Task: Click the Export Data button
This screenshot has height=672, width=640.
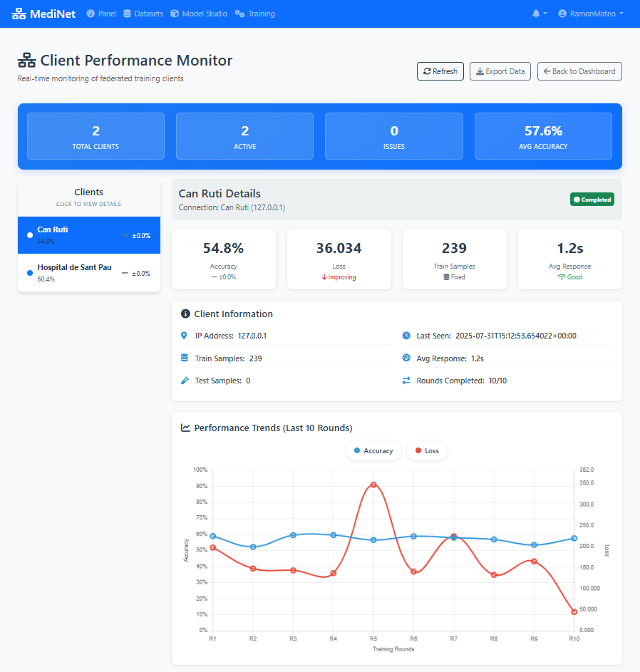Action: point(500,71)
